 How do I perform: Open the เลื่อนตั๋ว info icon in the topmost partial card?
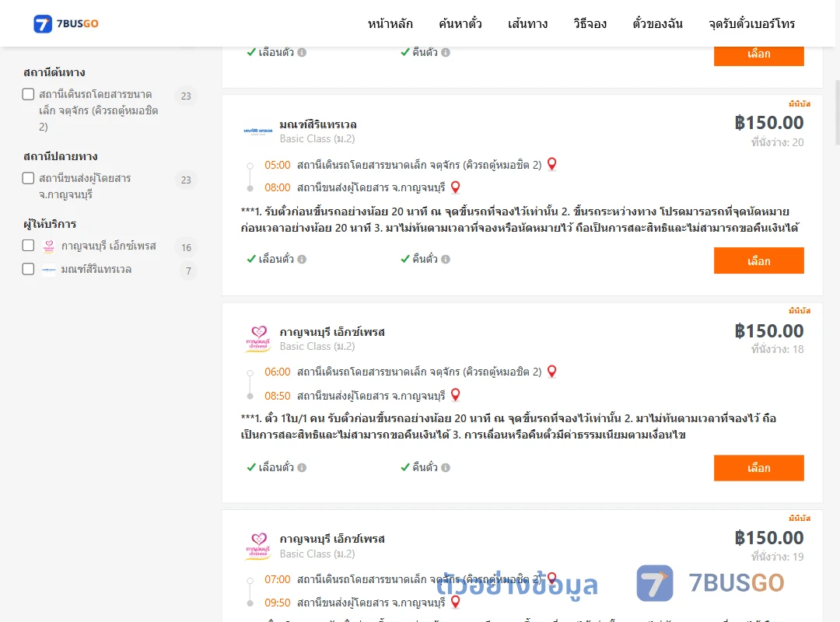coord(302,53)
